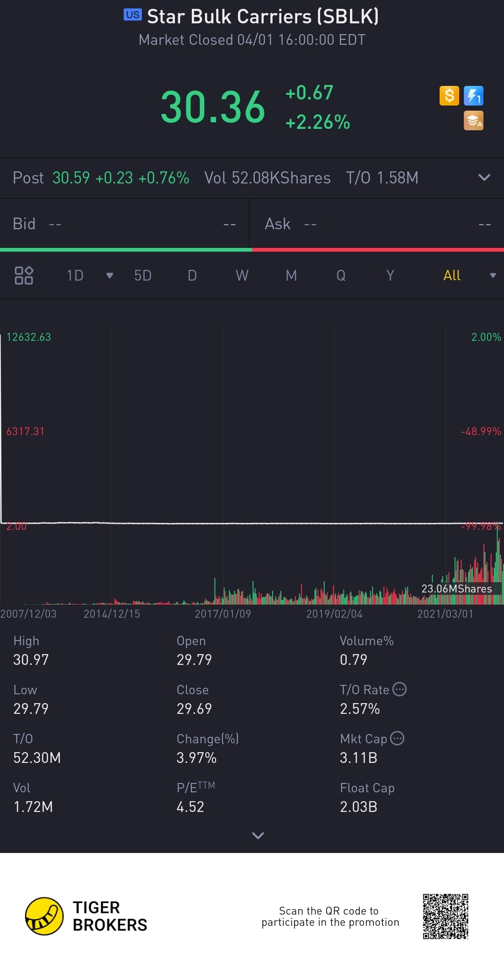Tap the 2021/03/01 date marker

[446, 614]
